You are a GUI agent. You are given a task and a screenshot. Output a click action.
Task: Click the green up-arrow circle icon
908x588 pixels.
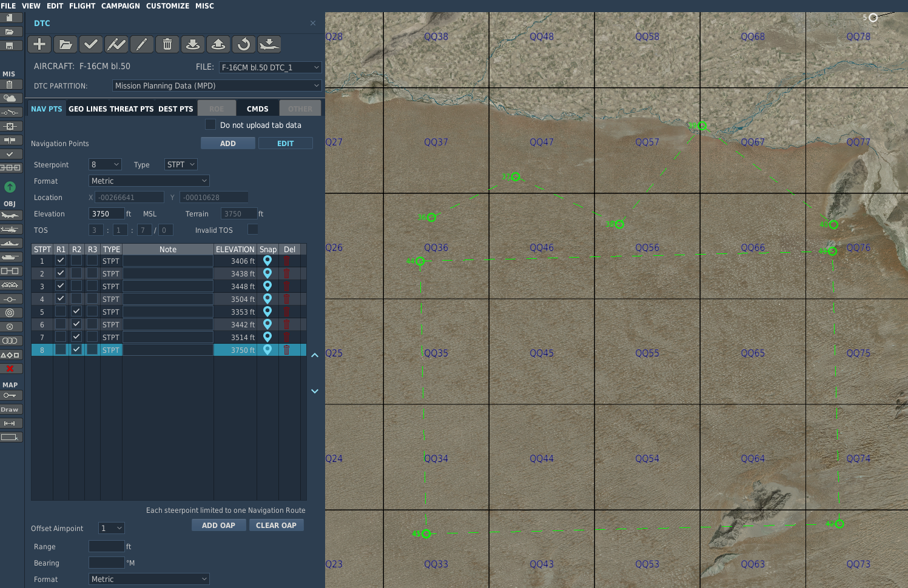10,187
